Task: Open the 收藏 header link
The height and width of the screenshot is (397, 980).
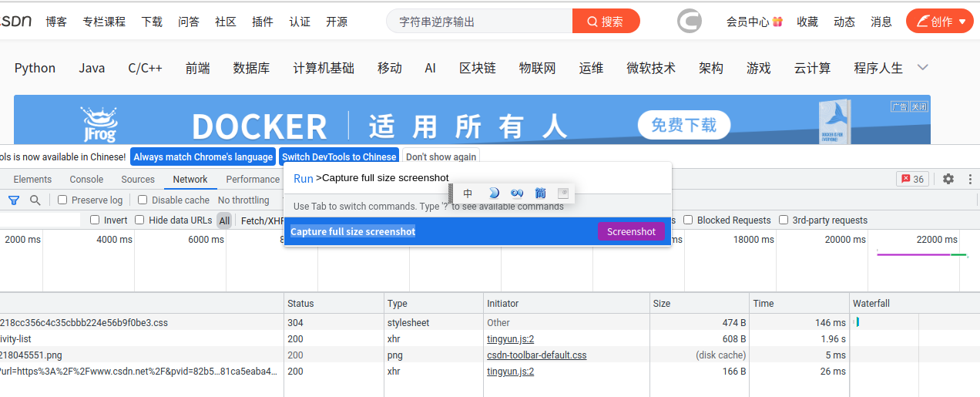Action: click(807, 22)
